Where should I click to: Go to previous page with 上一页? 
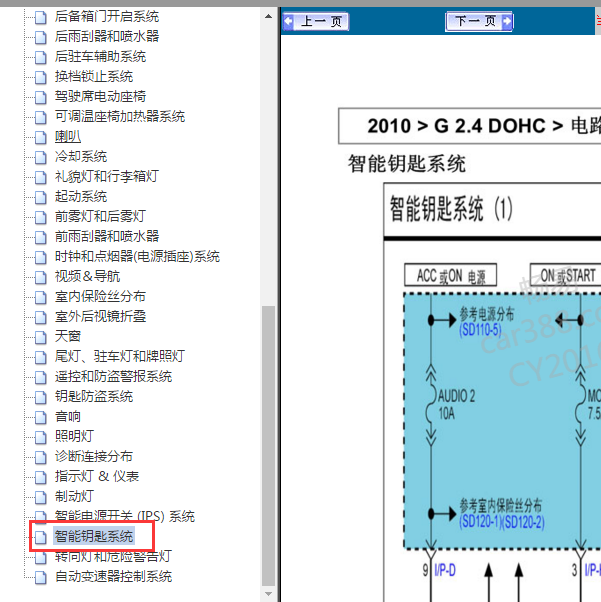click(316, 21)
